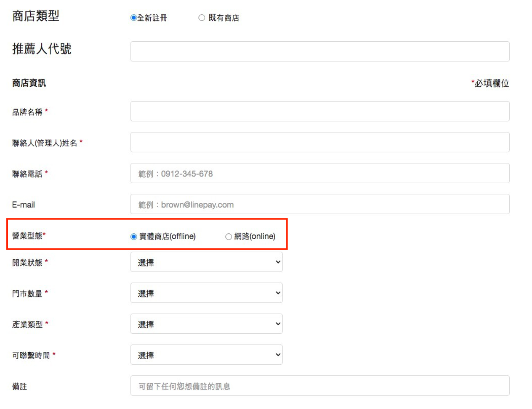Focus the 推薦人代號 input field
This screenshot has width=532, height=409.
tap(320, 51)
